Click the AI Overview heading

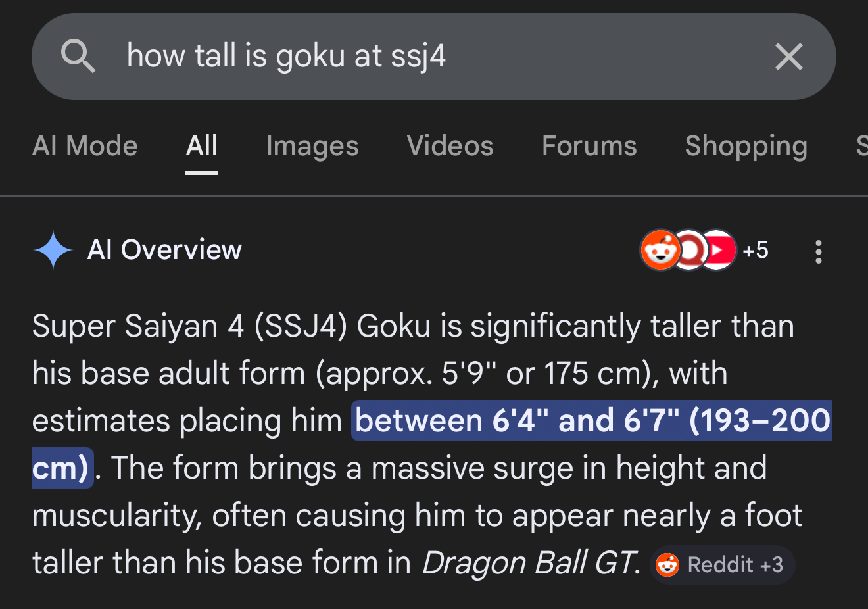click(164, 251)
